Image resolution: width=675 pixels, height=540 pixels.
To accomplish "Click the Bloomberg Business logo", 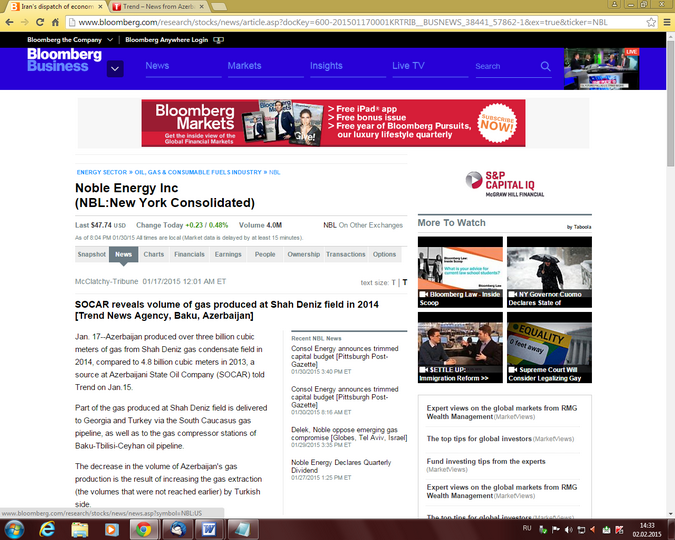I will (x=64, y=60).
